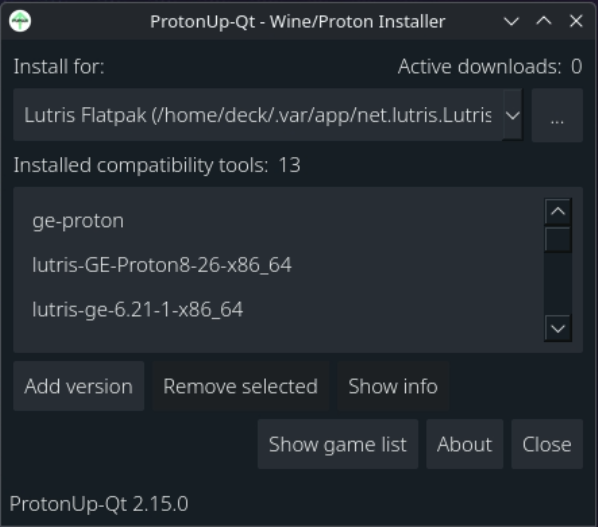Click the three-dots custom install directory button
The image size is (598, 527).
557,115
